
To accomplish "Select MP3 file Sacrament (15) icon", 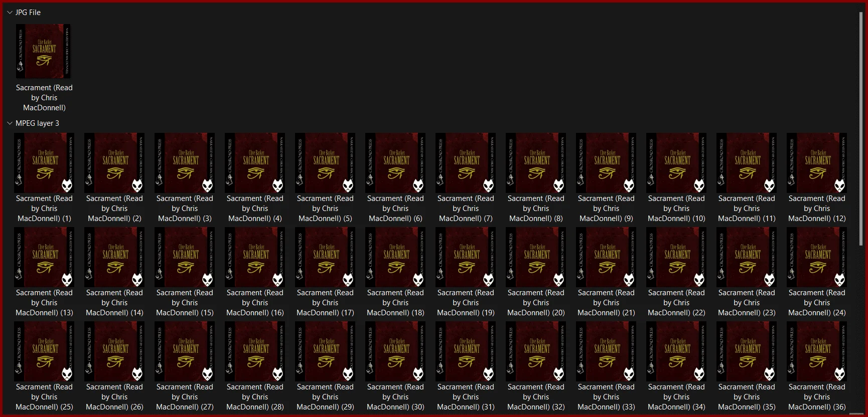I will click(185, 257).
